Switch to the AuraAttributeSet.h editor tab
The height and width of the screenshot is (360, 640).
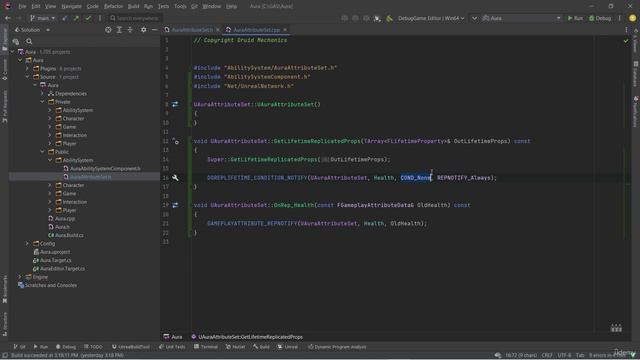(192, 30)
